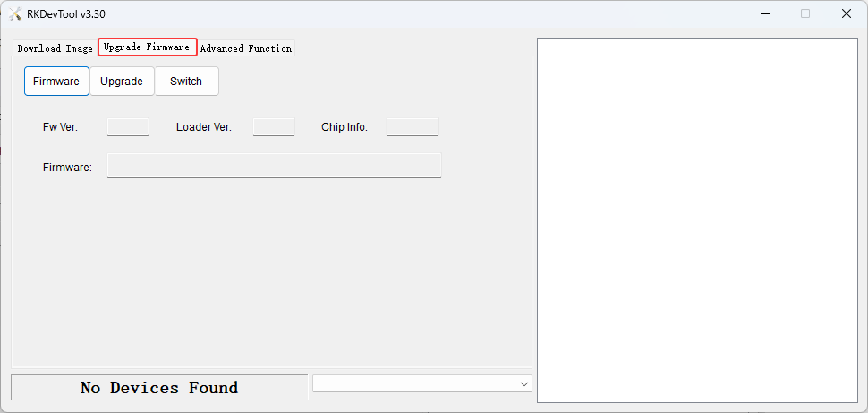Click the Fw Ver label
The width and height of the screenshot is (868, 413).
click(x=60, y=127)
